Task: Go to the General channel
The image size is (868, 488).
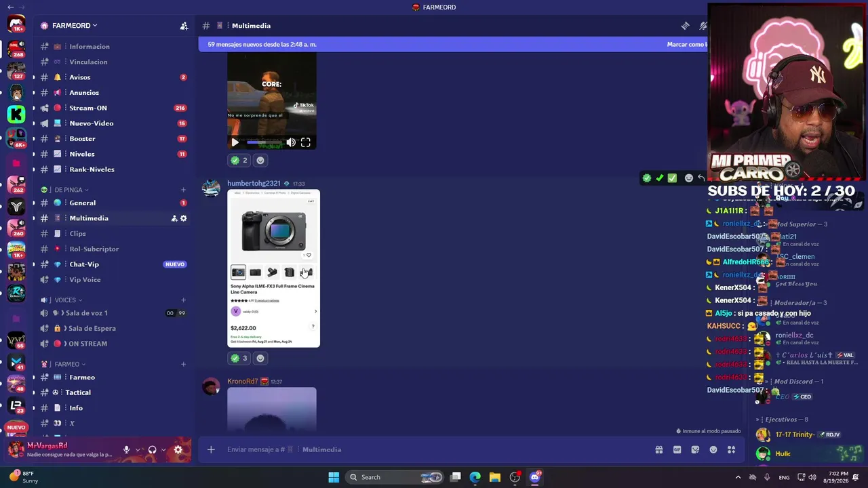Action: 113,203
